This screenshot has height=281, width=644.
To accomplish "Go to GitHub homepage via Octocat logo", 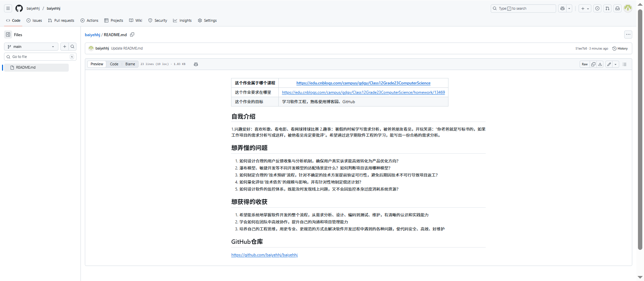I will point(19,8).
